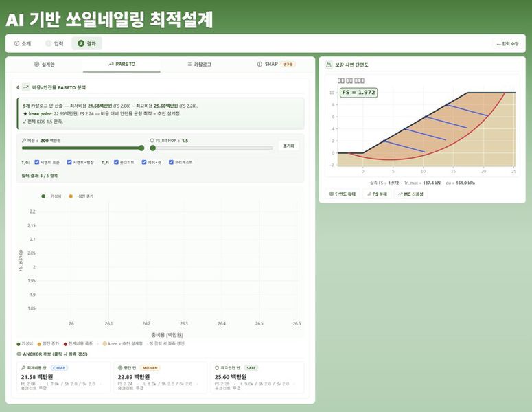Click the chart icon beside PARETO 분석 heading

click(x=26, y=87)
